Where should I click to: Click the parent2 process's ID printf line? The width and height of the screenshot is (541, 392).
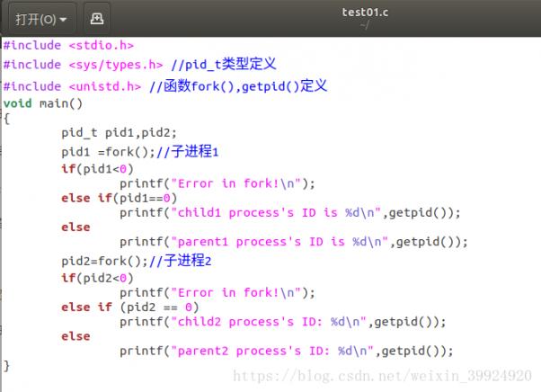pos(287,351)
